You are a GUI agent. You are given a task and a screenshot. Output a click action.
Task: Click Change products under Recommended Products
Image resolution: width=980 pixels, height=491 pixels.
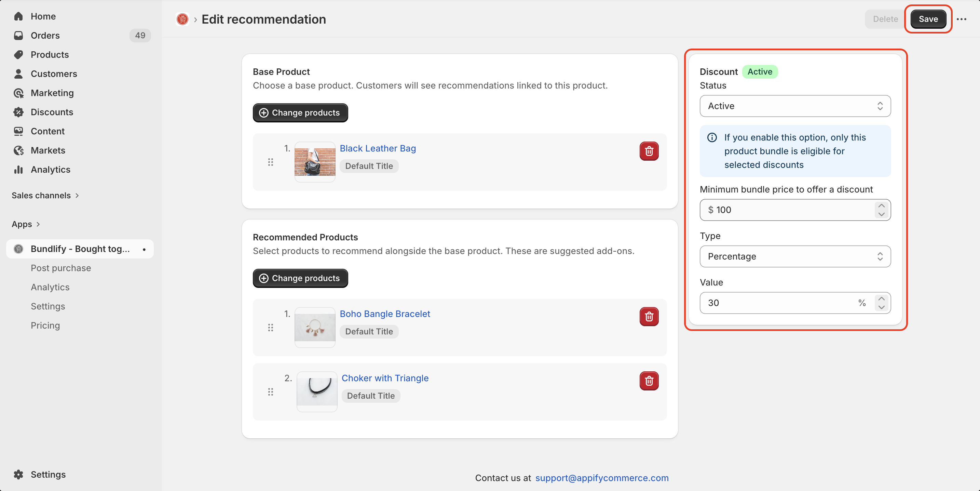point(300,278)
